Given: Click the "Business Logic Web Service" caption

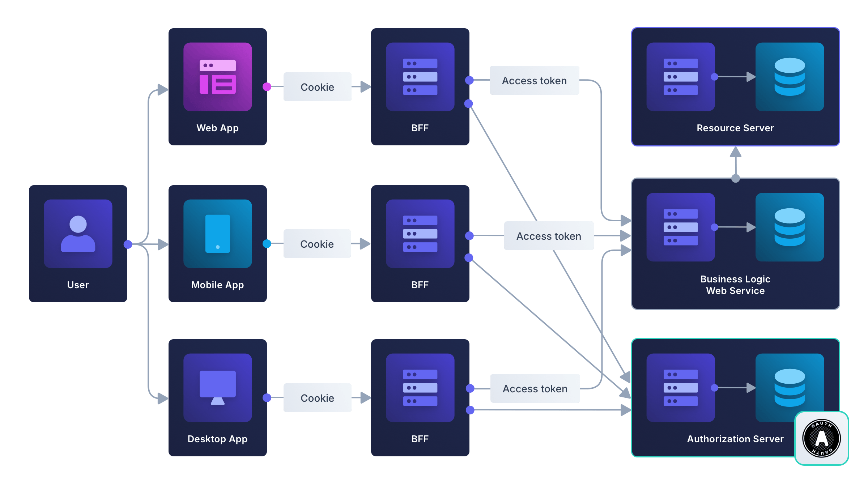Looking at the screenshot, I should [736, 285].
